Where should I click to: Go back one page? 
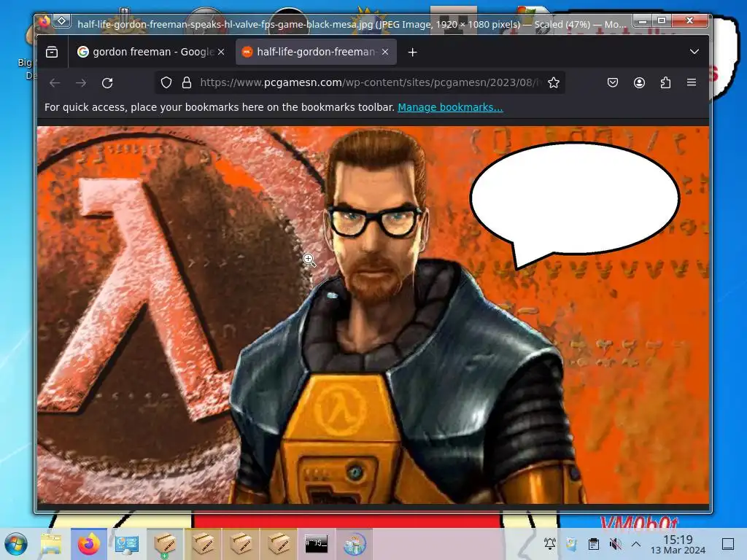coord(55,83)
